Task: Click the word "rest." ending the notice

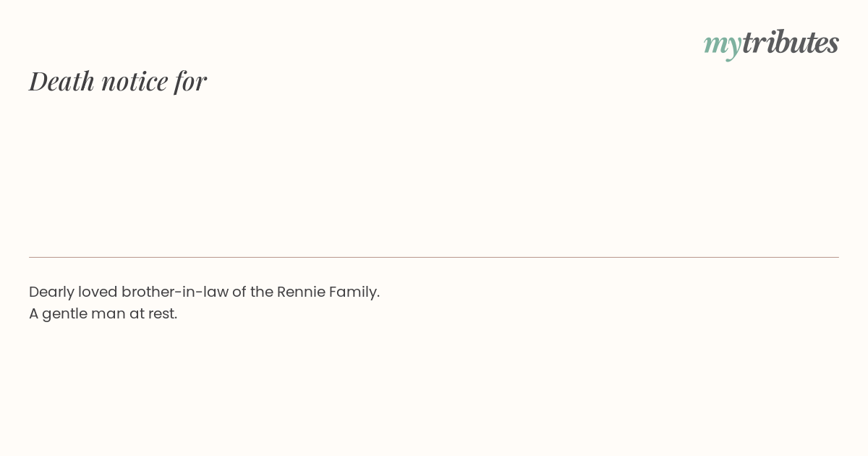Action: (x=163, y=314)
